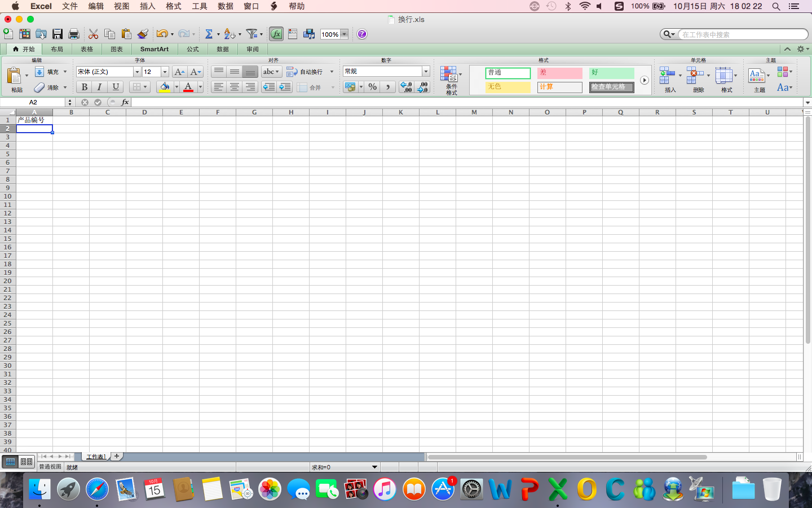Click the Copy icon in toolbar
Viewport: 812px width, 508px height.
click(110, 34)
